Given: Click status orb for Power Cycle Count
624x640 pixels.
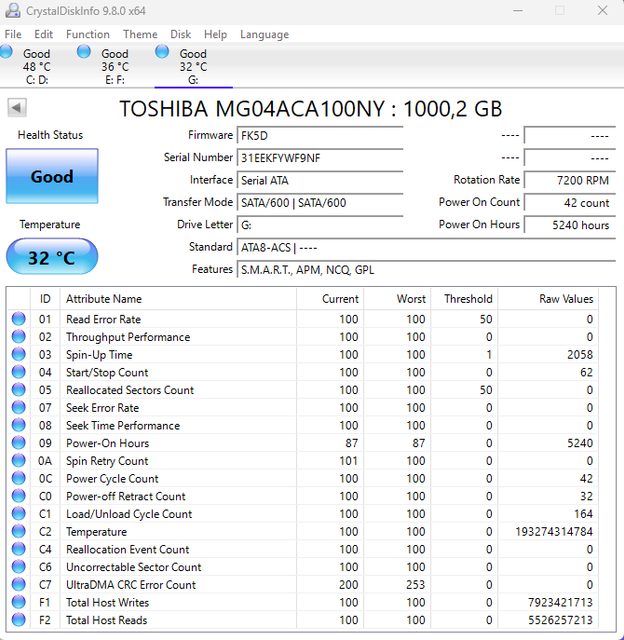Looking at the screenshot, I should point(18,478).
